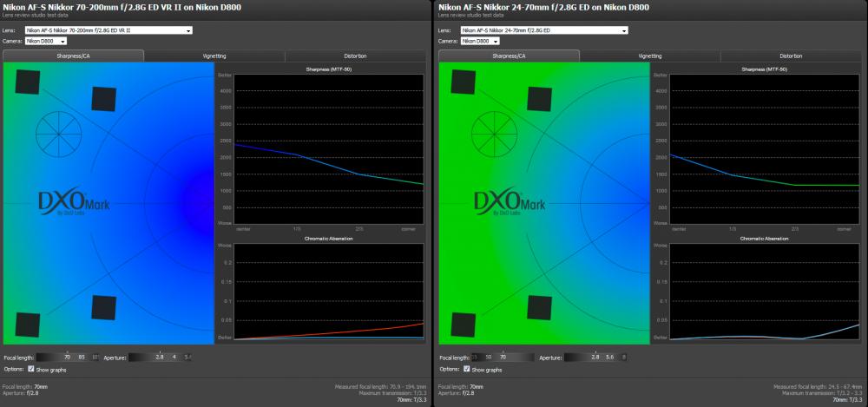
Task: Click the 70-200mm f/2.8G ED VR II title
Action: pos(122,7)
